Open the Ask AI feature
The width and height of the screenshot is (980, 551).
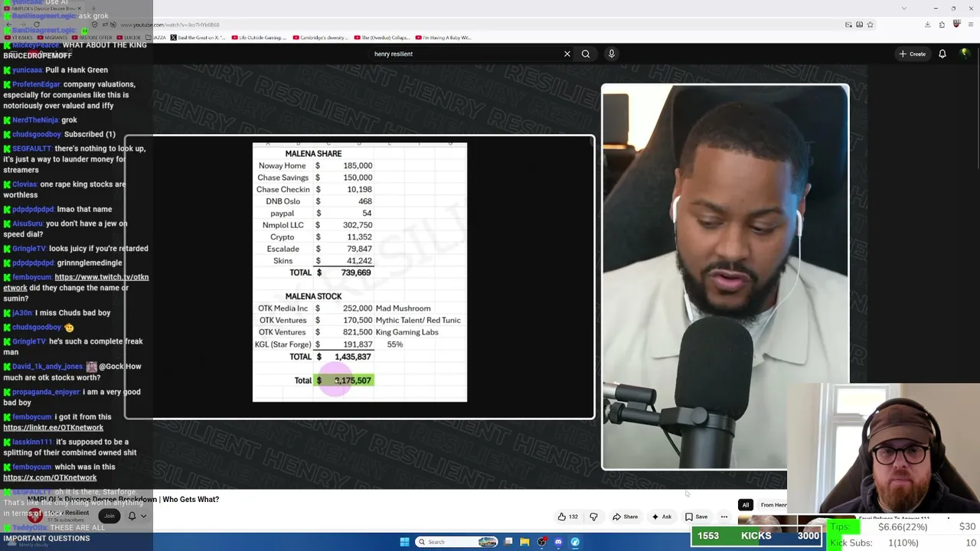click(661, 517)
